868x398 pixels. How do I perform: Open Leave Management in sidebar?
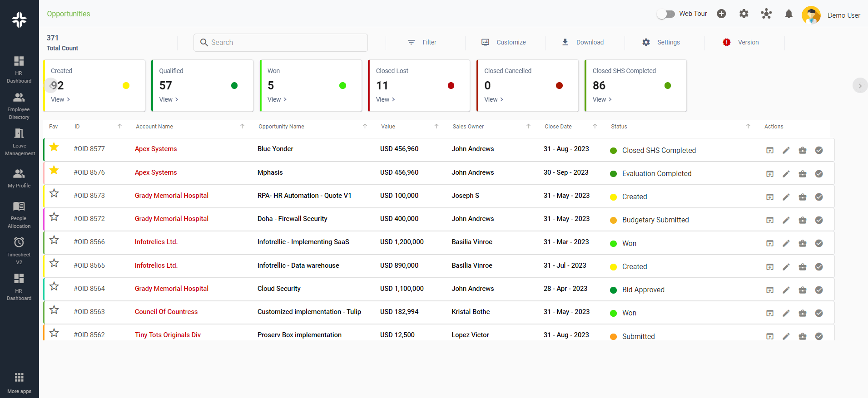(x=19, y=142)
